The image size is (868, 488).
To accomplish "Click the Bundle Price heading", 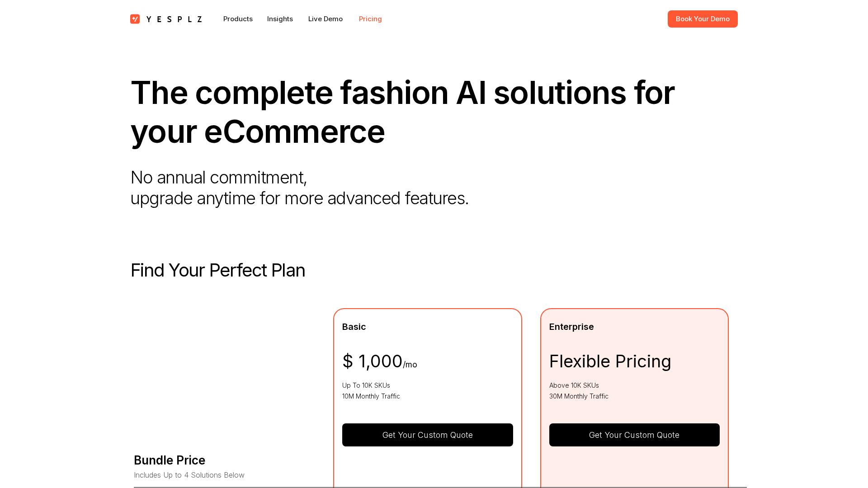I will tap(170, 460).
